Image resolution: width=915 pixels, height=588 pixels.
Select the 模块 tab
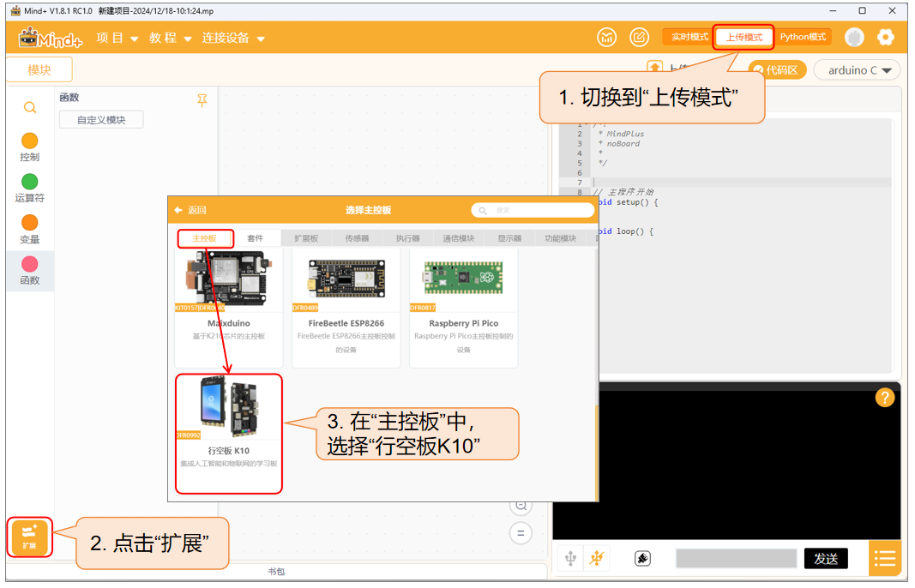point(39,70)
